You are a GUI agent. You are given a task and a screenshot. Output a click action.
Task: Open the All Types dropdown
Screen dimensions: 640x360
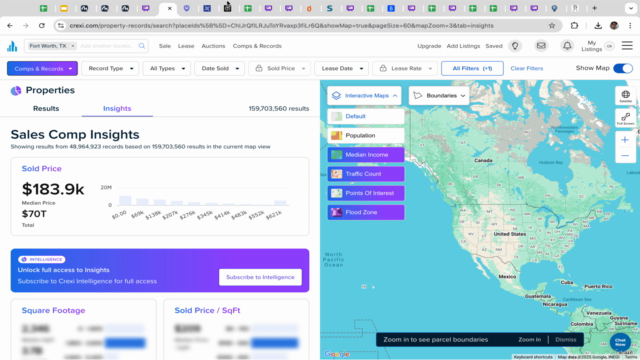(167, 69)
